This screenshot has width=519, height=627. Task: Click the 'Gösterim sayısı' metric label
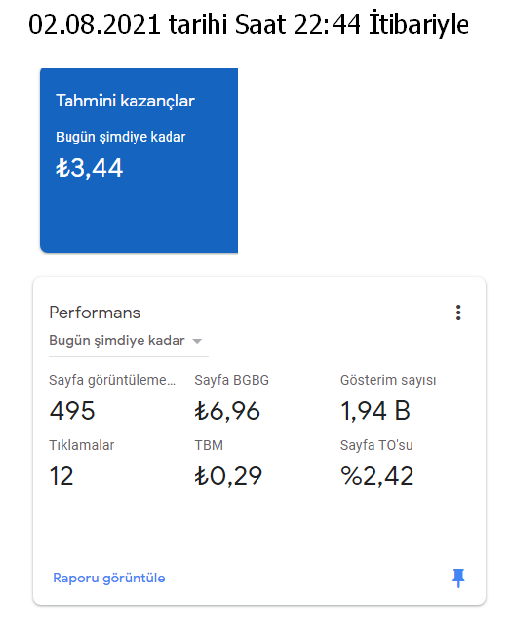[388, 380]
